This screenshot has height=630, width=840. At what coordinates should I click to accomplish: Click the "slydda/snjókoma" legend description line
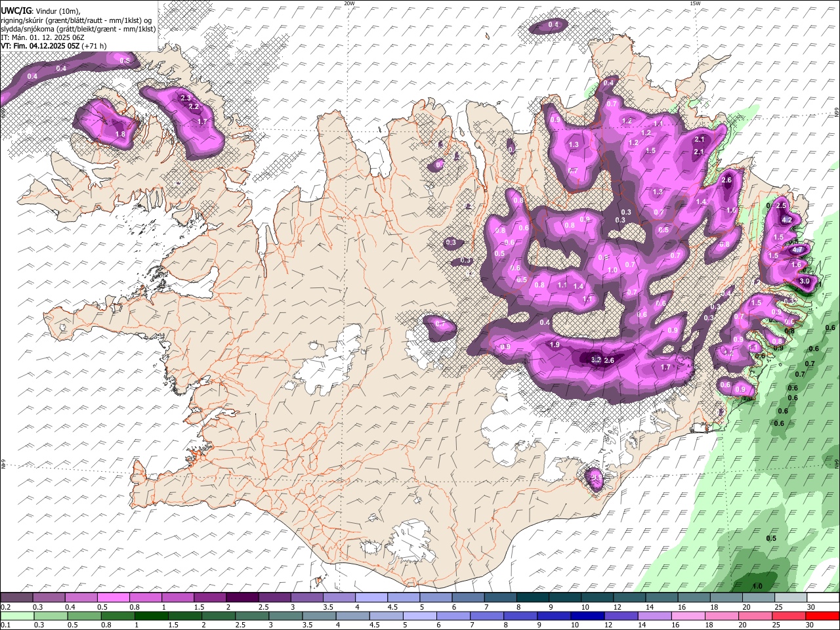click(x=78, y=29)
